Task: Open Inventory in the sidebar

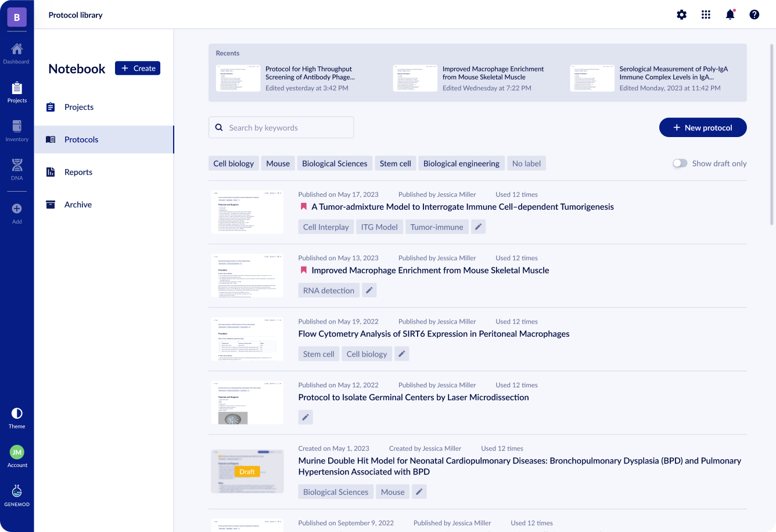Action: pyautogui.click(x=17, y=131)
